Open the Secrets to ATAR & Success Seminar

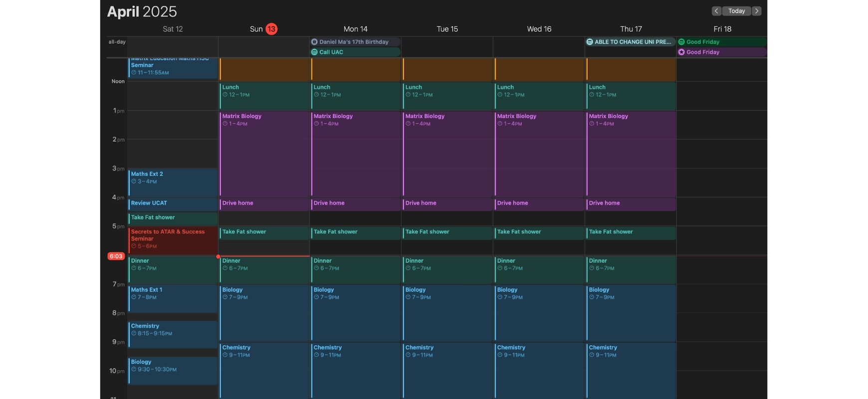click(173, 240)
